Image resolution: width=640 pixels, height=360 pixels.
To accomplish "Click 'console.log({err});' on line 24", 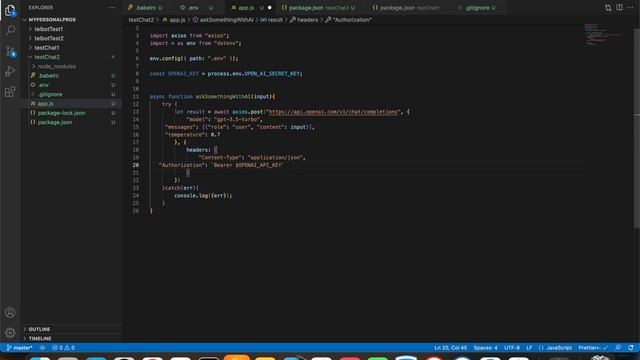I will (203, 196).
